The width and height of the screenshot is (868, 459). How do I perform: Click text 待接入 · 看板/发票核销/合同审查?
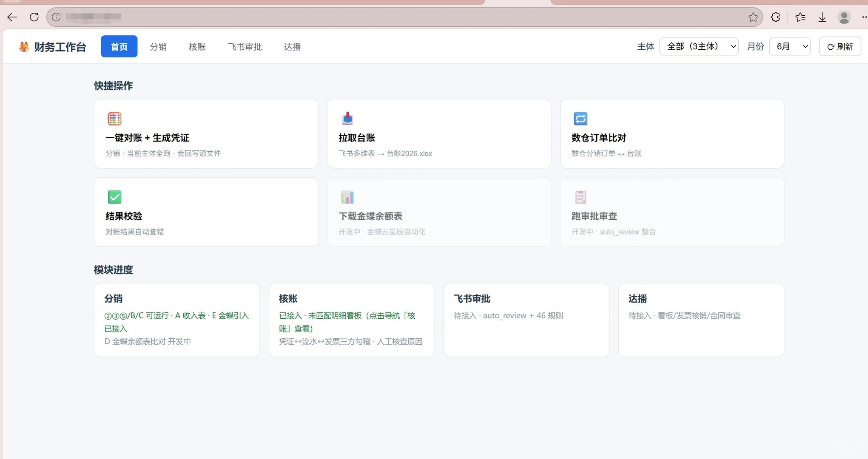(684, 315)
